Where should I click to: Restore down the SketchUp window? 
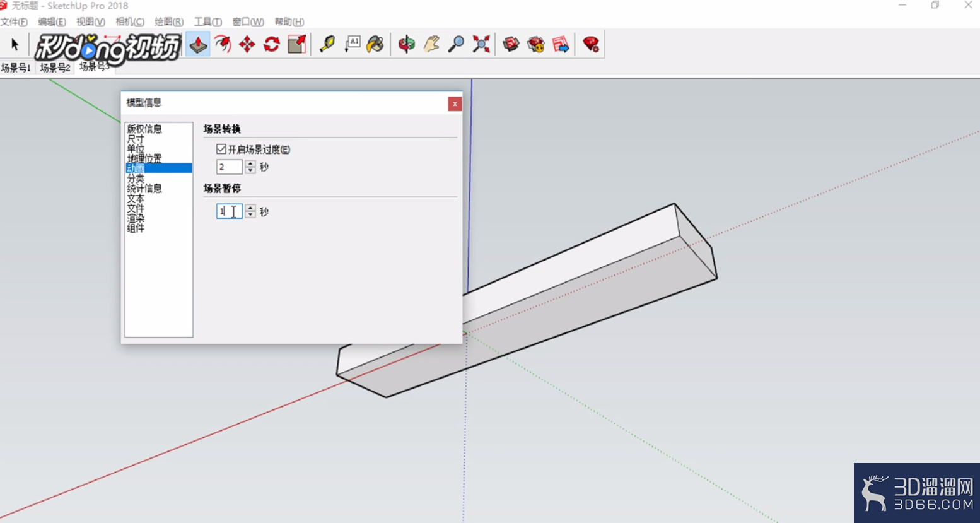click(935, 5)
